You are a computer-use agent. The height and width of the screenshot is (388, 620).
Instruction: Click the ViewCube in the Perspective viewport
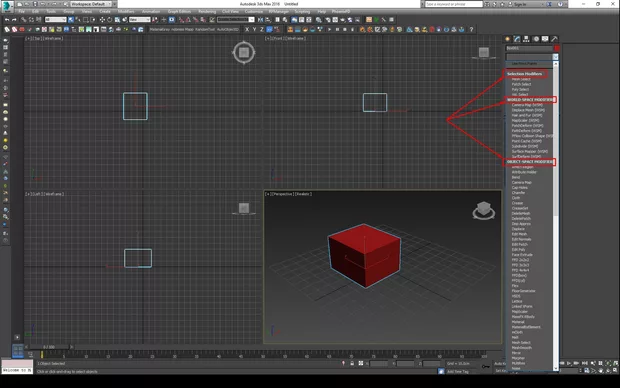[484, 210]
